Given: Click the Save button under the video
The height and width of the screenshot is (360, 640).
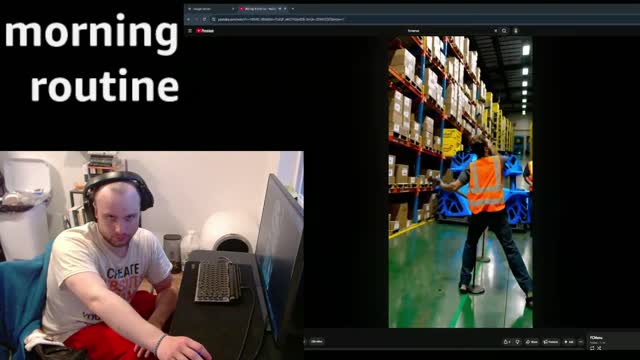Looking at the screenshot, I should tap(569, 342).
